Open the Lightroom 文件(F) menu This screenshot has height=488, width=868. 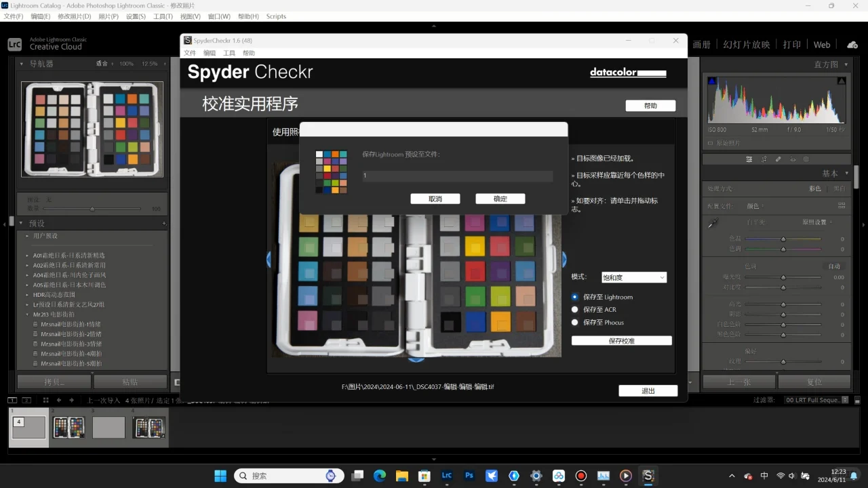coord(14,16)
